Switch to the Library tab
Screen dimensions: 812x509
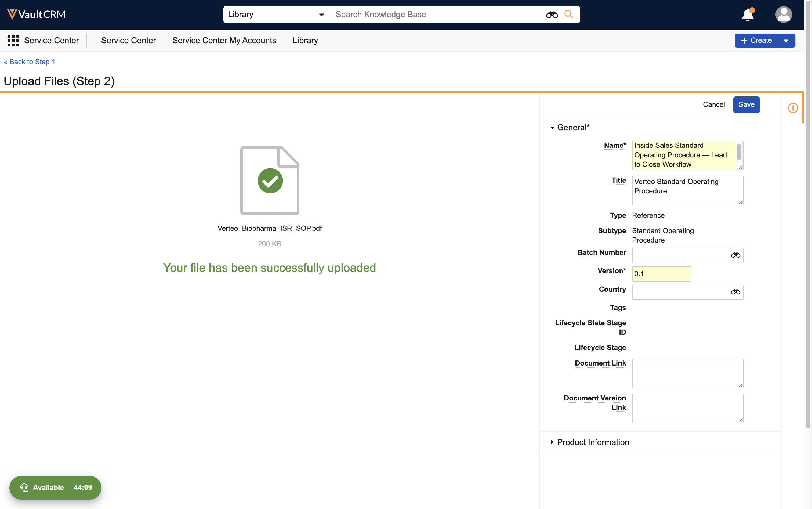click(x=305, y=40)
